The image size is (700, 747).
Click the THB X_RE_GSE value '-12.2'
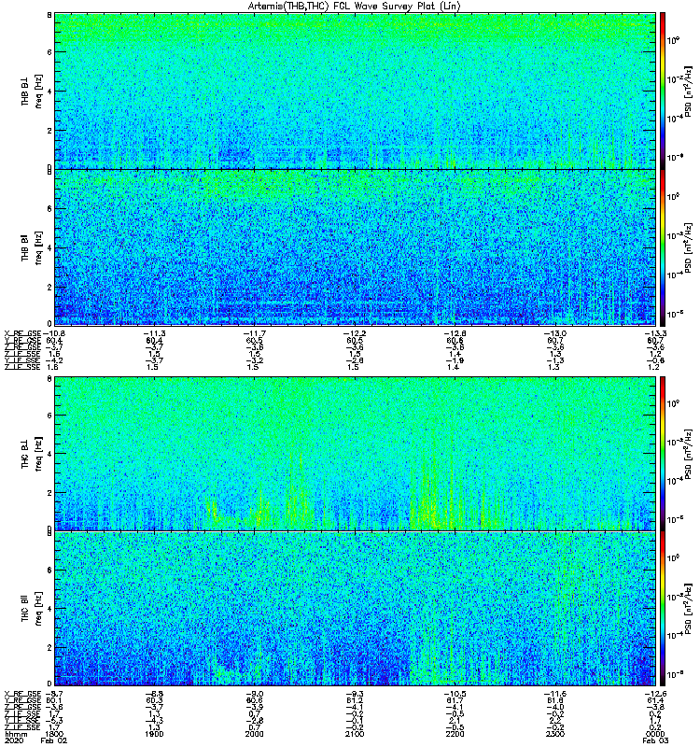(x=355, y=333)
